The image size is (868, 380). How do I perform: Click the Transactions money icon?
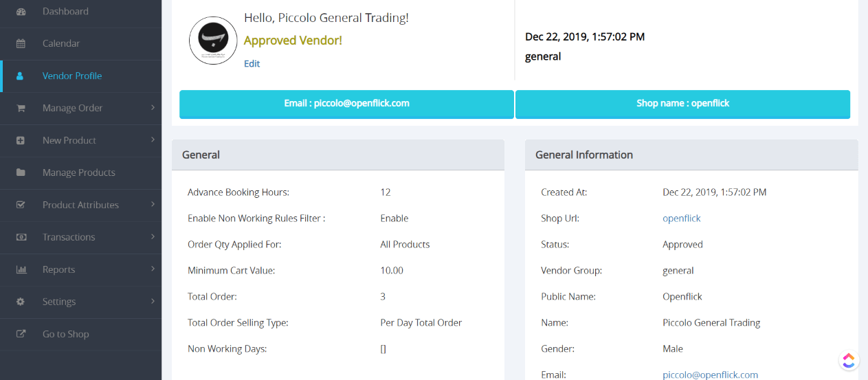click(x=21, y=237)
